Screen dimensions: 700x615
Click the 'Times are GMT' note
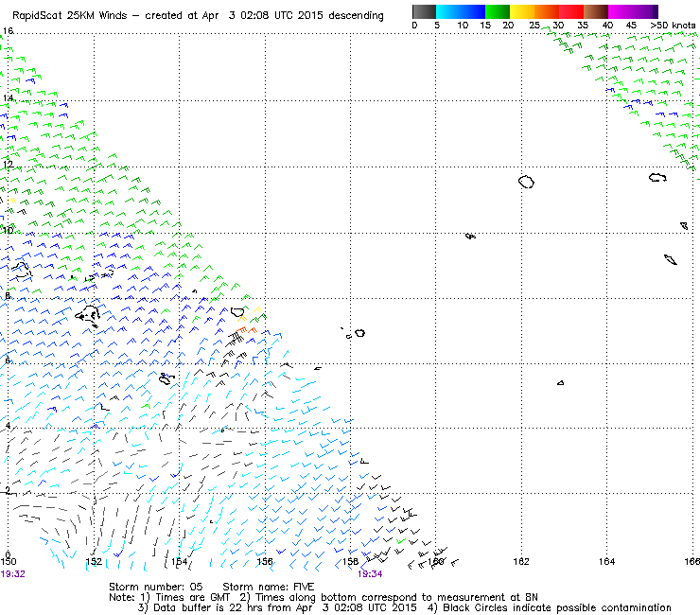[192, 597]
